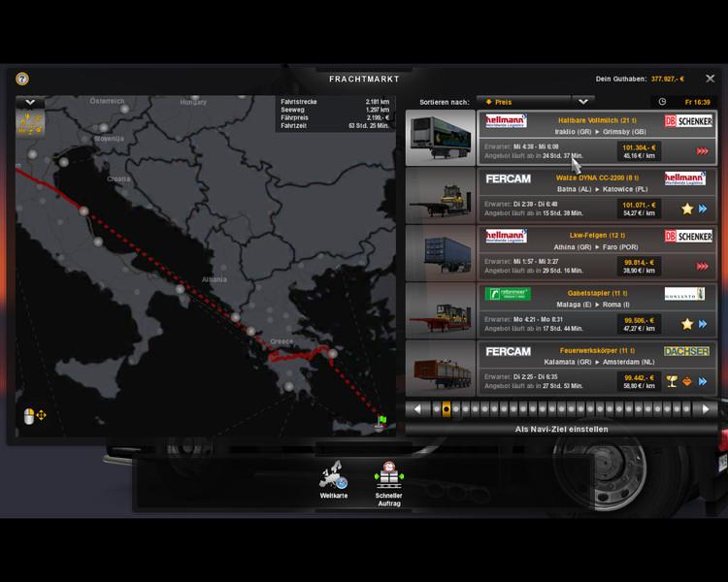Go to next job list page arrow
The image size is (728, 582).
click(x=706, y=409)
